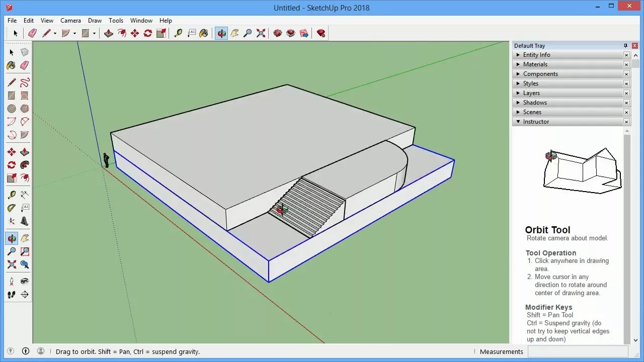This screenshot has width=644, height=362.
Task: Open Extension Warehouse from top toolbar
Action: (291, 33)
